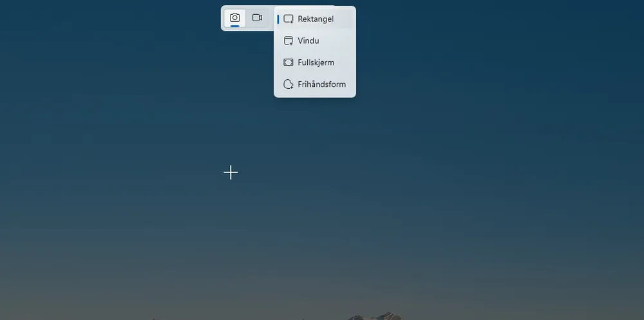Select the camera snapshot mode icon
The image size is (644, 320).
coord(234,17)
